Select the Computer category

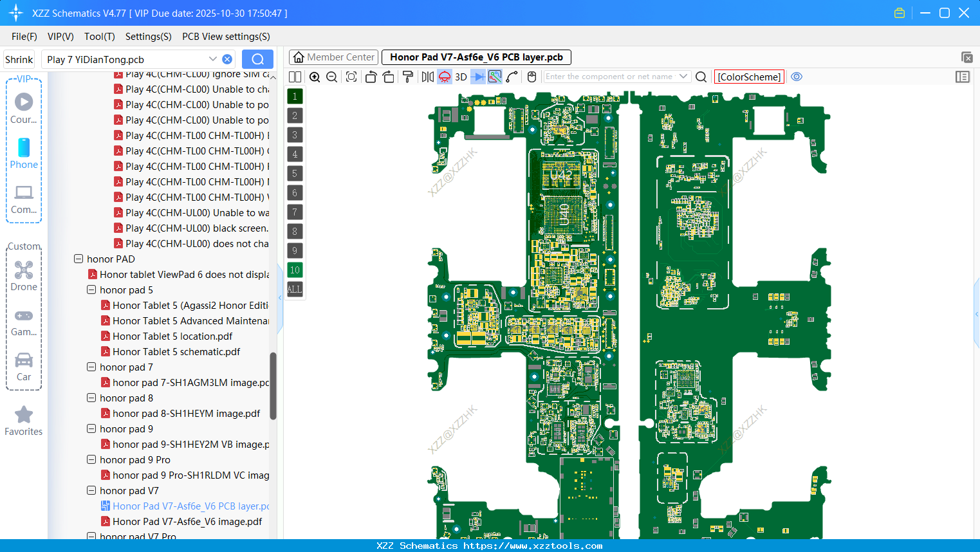pos(24,199)
